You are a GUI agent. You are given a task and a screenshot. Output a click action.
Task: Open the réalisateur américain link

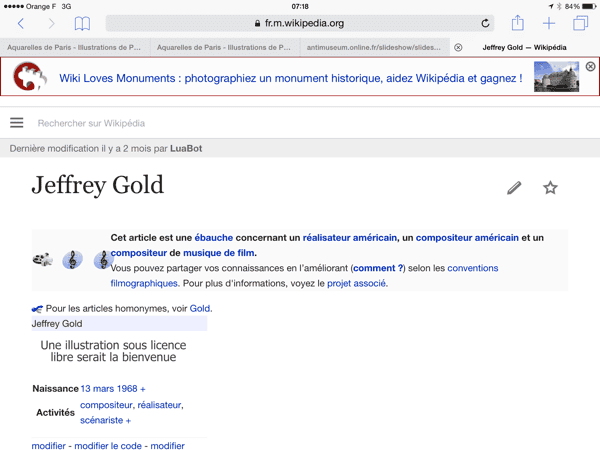pyautogui.click(x=350, y=238)
